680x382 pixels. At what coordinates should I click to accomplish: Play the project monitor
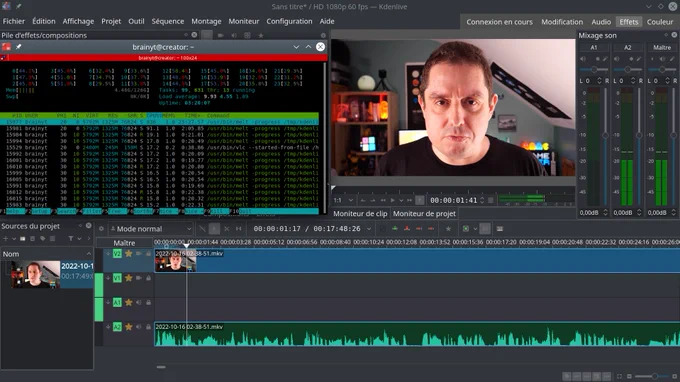393,200
